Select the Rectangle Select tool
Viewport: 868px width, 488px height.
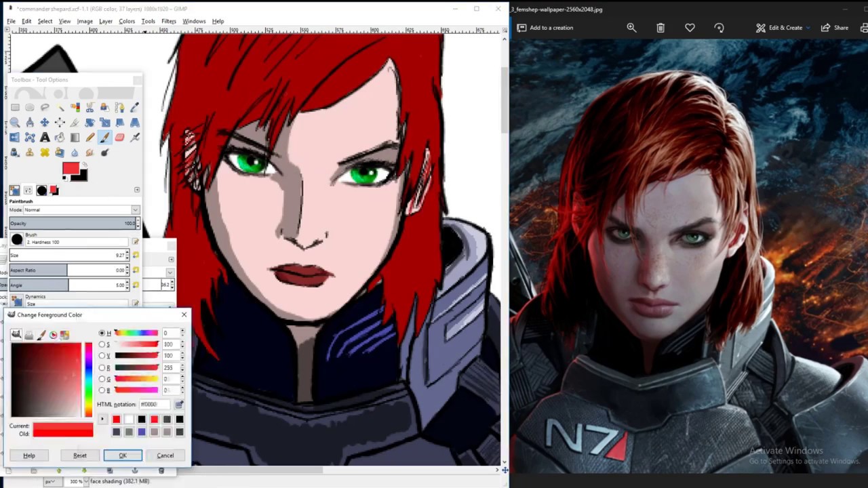coord(15,107)
